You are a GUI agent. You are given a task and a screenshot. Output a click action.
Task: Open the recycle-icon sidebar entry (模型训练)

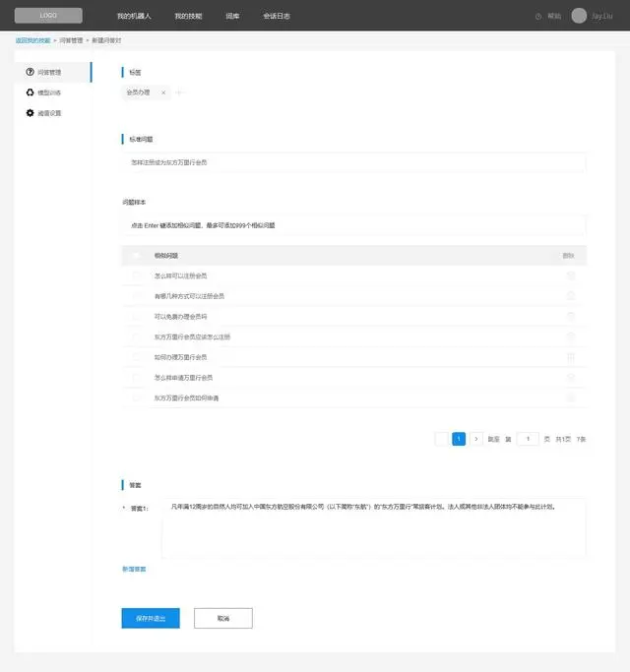click(x=30, y=92)
